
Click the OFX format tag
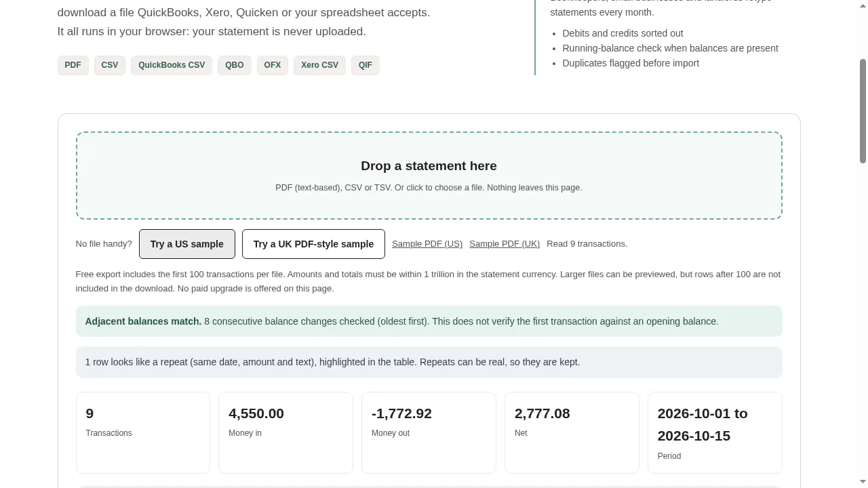coord(273,65)
